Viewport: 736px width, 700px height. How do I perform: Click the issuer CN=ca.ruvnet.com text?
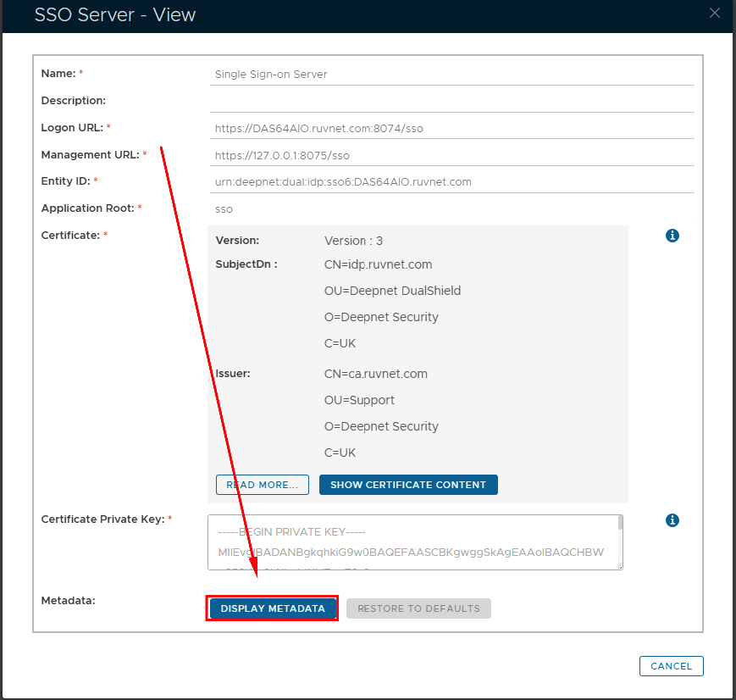click(x=375, y=374)
